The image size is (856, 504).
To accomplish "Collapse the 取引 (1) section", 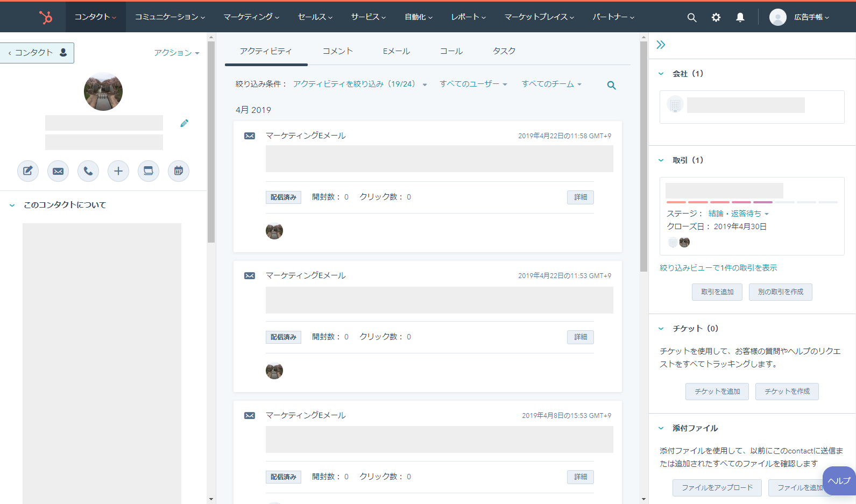I will click(x=661, y=160).
